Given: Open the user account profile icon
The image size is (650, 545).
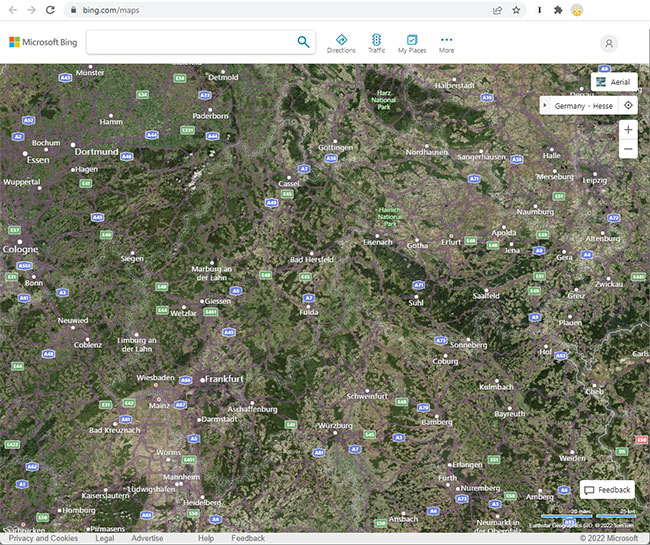Looking at the screenshot, I should pos(609,44).
